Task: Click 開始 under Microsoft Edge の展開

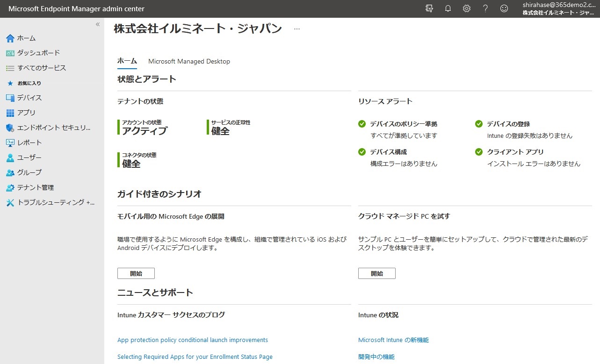Action: [x=136, y=273]
